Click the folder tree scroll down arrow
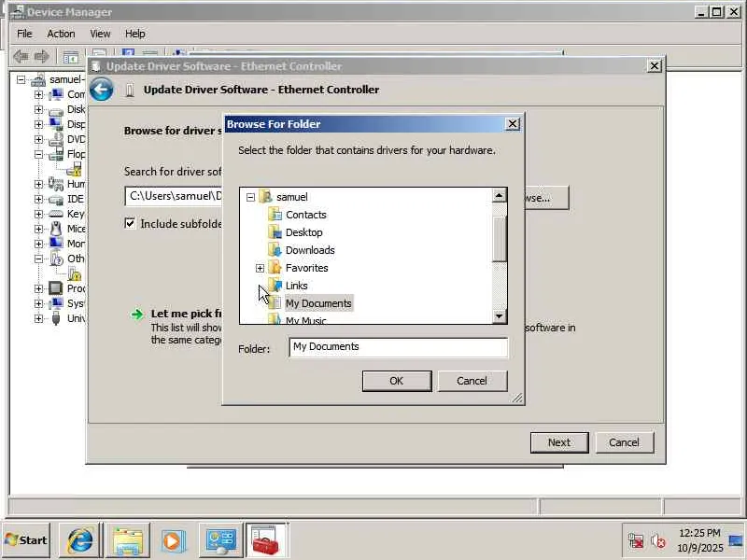Image resolution: width=747 pixels, height=560 pixels. point(499,315)
